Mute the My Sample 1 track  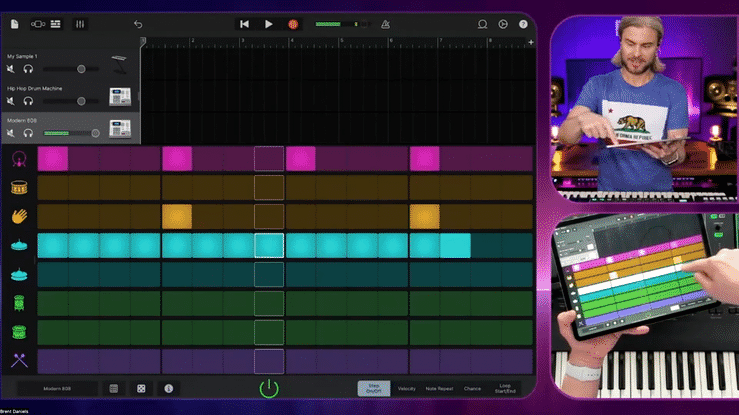pos(11,69)
